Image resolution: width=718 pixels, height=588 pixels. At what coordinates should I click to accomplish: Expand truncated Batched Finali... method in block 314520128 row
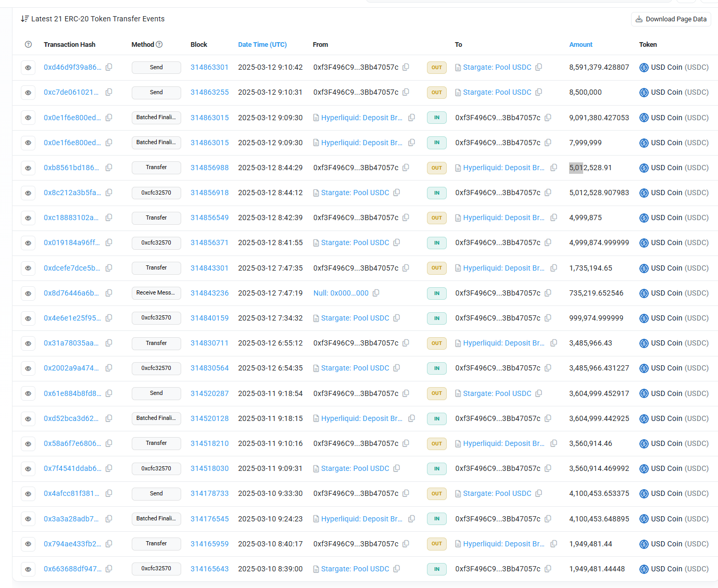(x=156, y=418)
